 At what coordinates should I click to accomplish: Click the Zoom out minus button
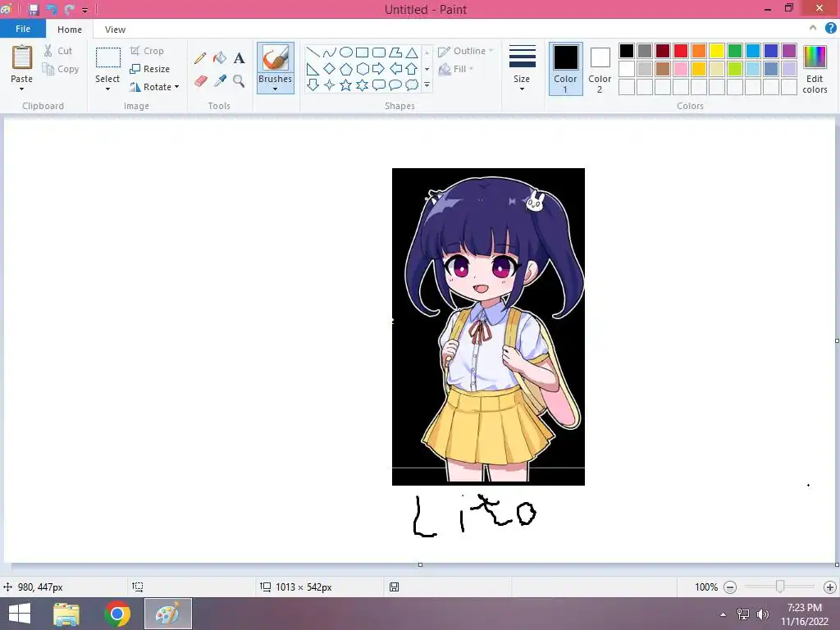729,587
